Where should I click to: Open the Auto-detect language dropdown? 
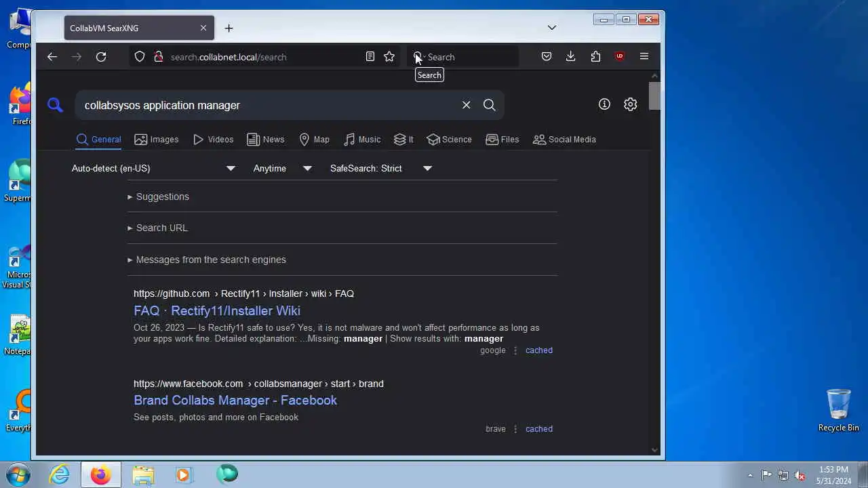click(153, 168)
